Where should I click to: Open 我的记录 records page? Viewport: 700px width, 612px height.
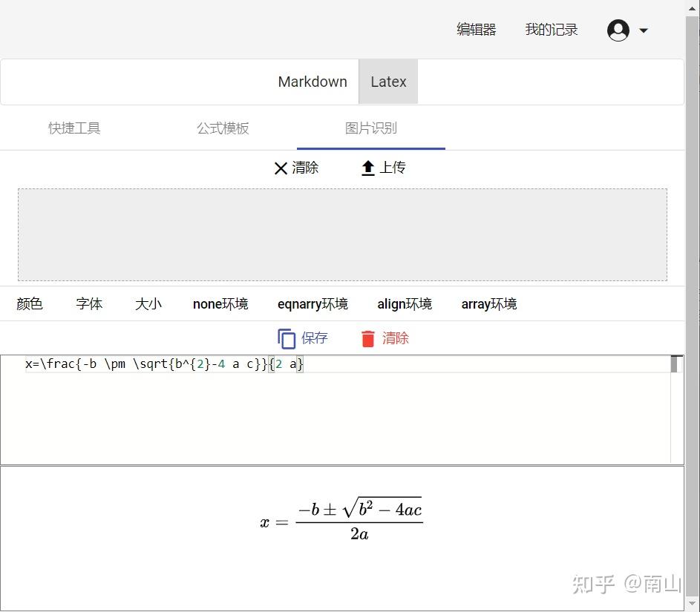551,30
